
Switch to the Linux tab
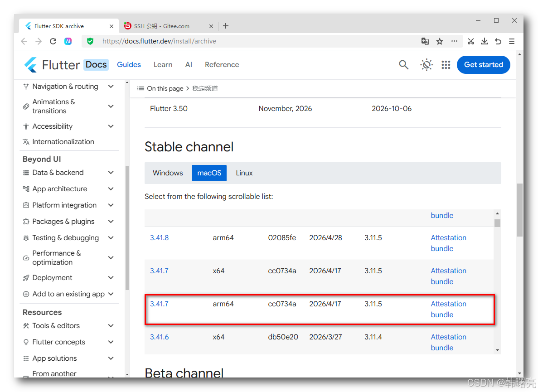click(x=244, y=173)
